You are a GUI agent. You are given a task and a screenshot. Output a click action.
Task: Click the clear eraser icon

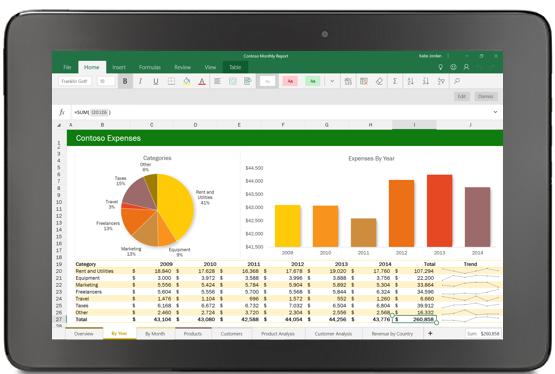[x=379, y=81]
